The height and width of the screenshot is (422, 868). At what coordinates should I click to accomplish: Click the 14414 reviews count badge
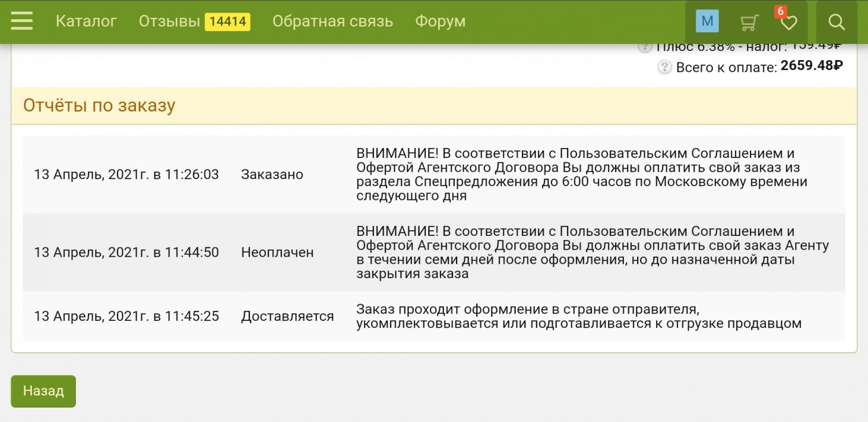tap(227, 22)
